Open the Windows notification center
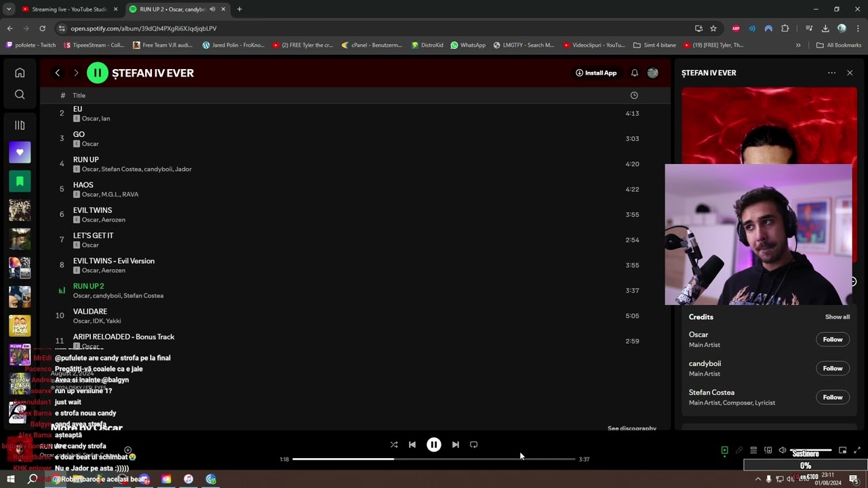This screenshot has width=868, height=488. point(854,479)
